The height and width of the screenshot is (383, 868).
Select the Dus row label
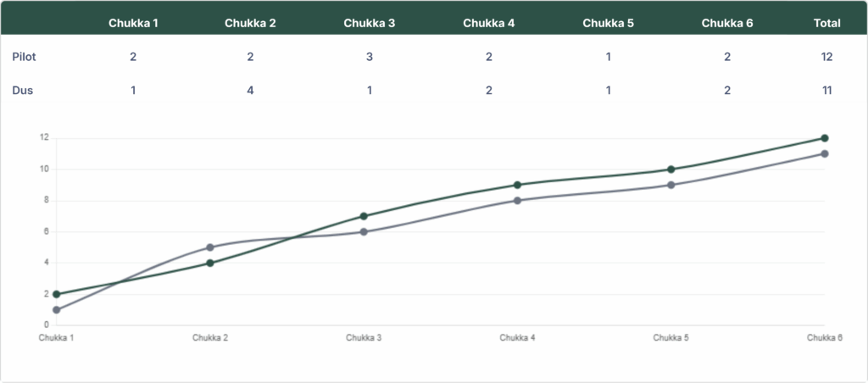tap(23, 90)
